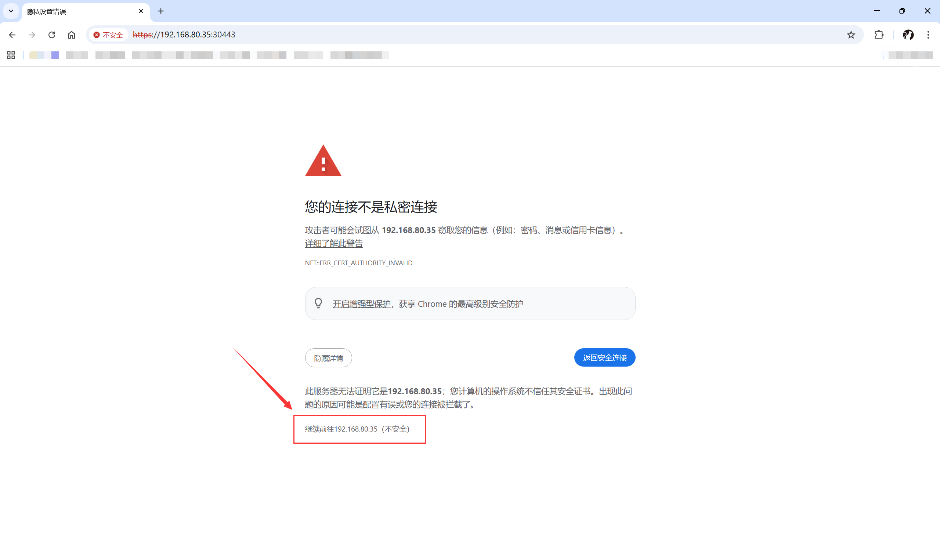Expand the tab search dropdown chevron
940x560 pixels.
[11, 11]
